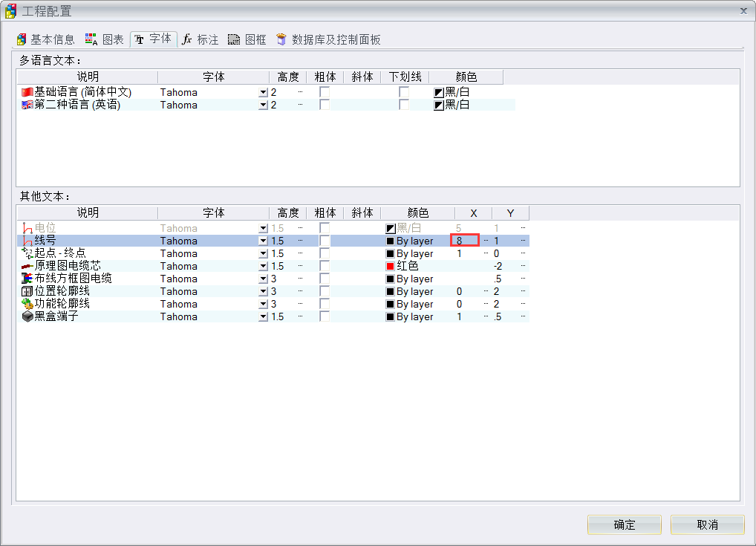
Task: Close the 工程配置 dialog
Action: point(743,10)
